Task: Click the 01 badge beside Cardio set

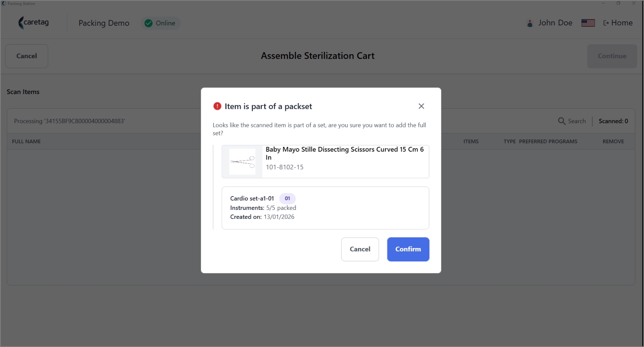Action: click(x=287, y=198)
